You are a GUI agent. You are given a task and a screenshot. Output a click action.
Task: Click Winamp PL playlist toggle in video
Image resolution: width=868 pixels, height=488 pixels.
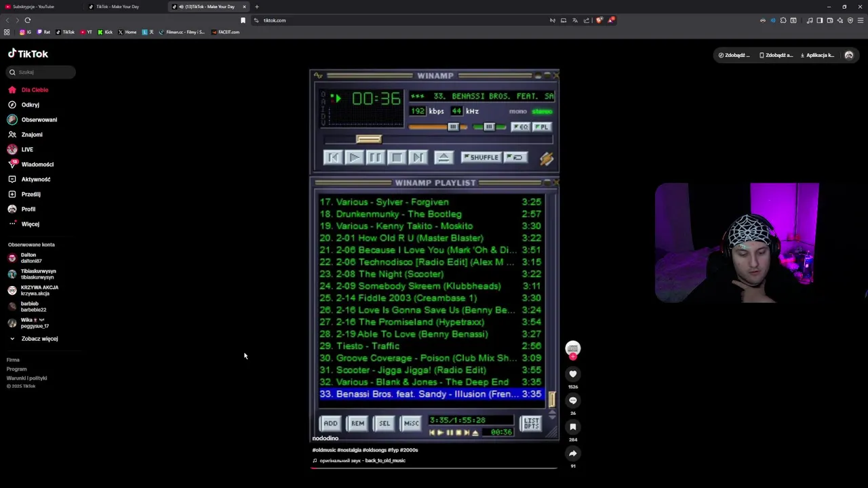point(541,127)
